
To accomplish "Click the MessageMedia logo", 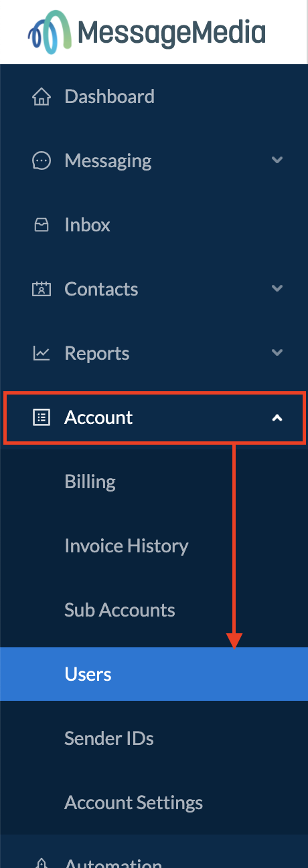I will coord(146,31).
